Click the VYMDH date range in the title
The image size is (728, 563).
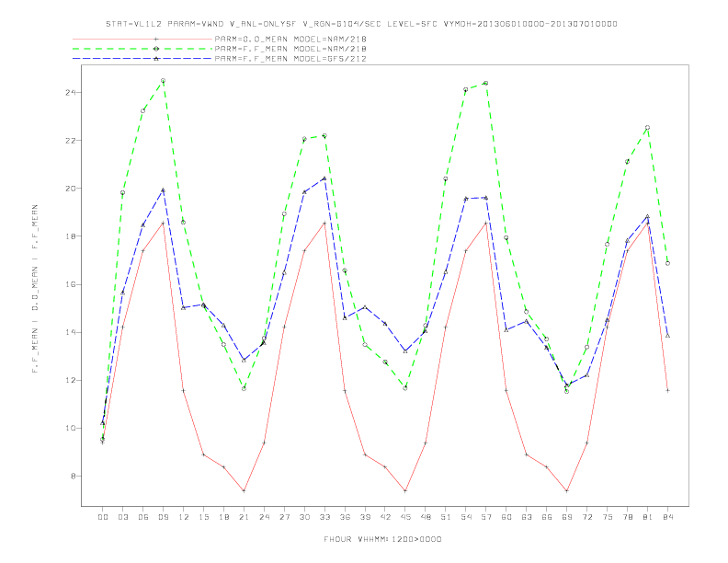pyautogui.click(x=530, y=24)
